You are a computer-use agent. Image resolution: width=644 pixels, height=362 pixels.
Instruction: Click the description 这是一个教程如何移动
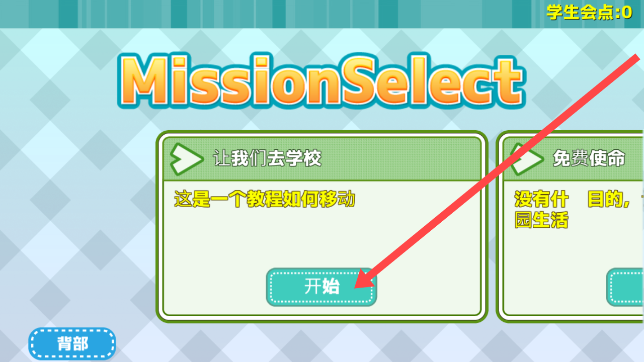pyautogui.click(x=265, y=199)
